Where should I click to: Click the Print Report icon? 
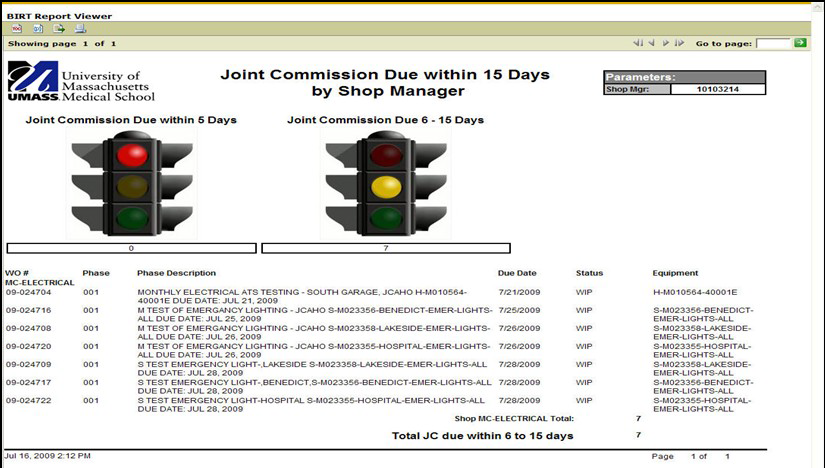[80, 29]
